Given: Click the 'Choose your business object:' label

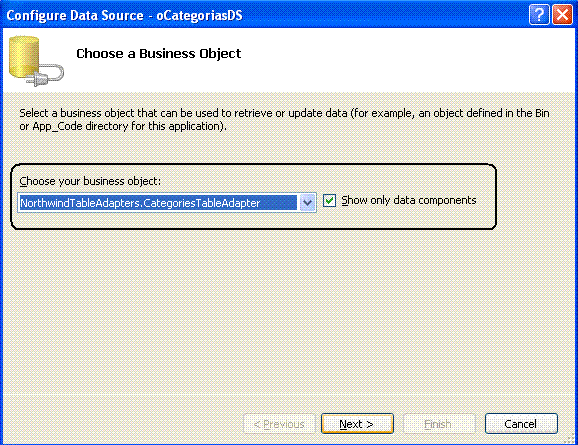Looking at the screenshot, I should 90,181.
